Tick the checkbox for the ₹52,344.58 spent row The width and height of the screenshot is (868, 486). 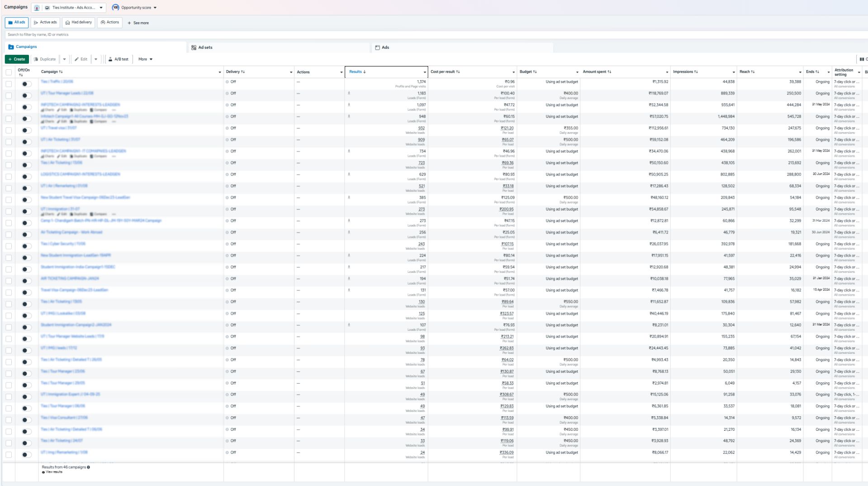coord(9,107)
